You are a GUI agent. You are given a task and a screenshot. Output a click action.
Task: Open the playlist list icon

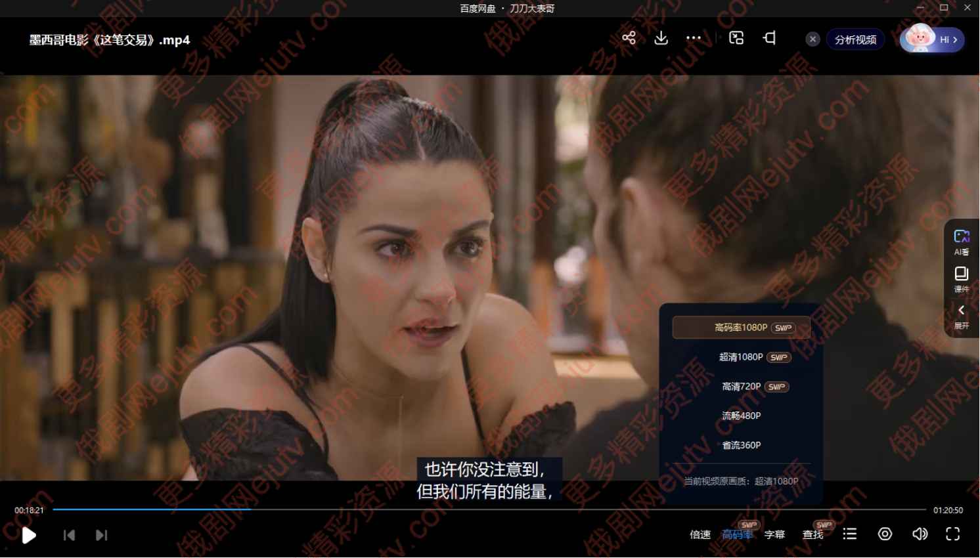point(850,534)
